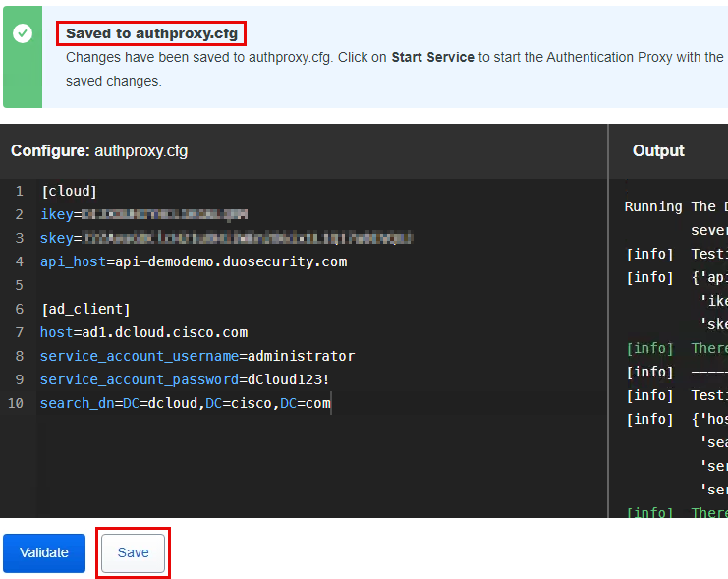
Task: Click line number 10 in the gutter
Action: pyautogui.click(x=16, y=403)
